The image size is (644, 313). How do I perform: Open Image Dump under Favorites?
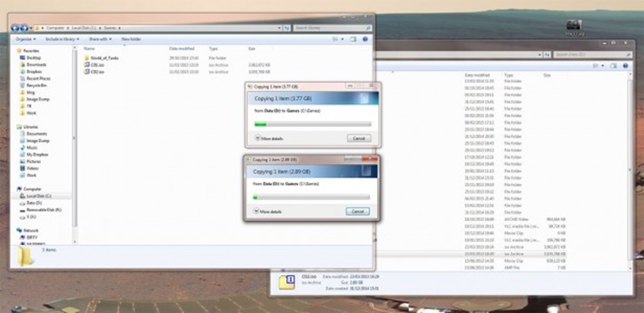pos(34,99)
